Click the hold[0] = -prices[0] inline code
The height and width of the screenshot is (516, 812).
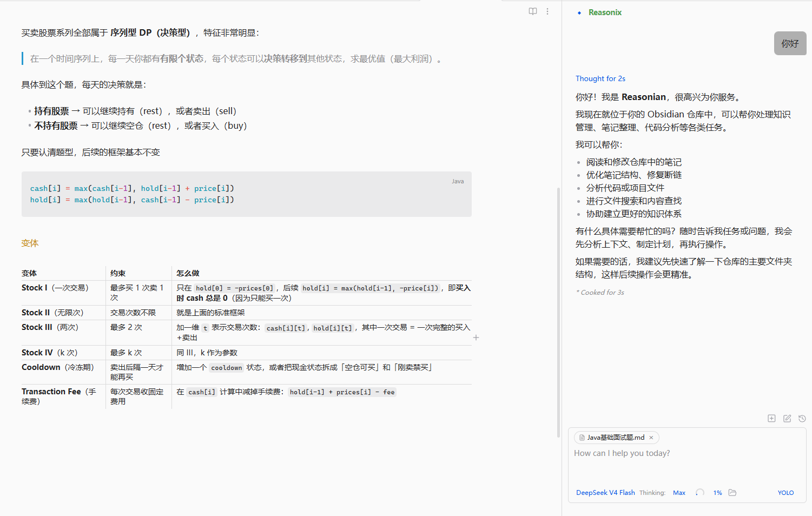pyautogui.click(x=234, y=288)
